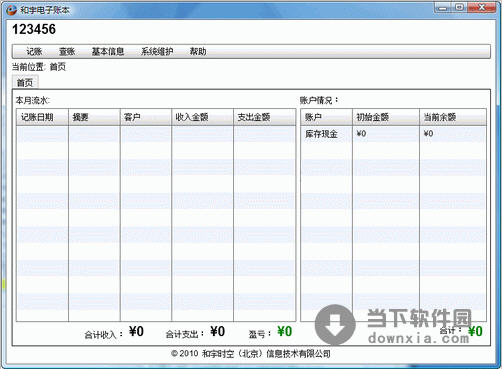
Task: Click the 合计支出 ¥0 value
Action: (218, 331)
